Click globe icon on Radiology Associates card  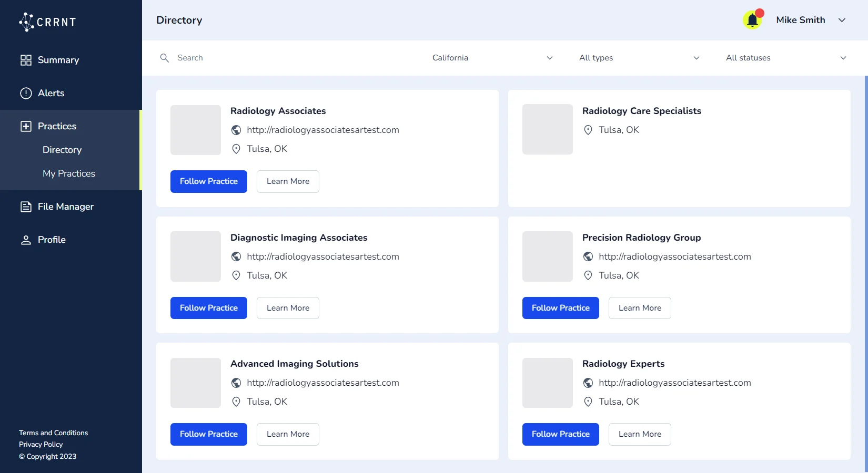click(236, 130)
